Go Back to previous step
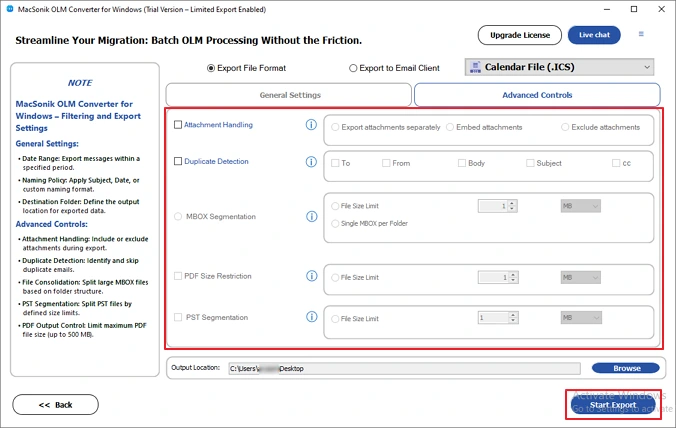Screen dimensions: 676x428 pos(55,405)
